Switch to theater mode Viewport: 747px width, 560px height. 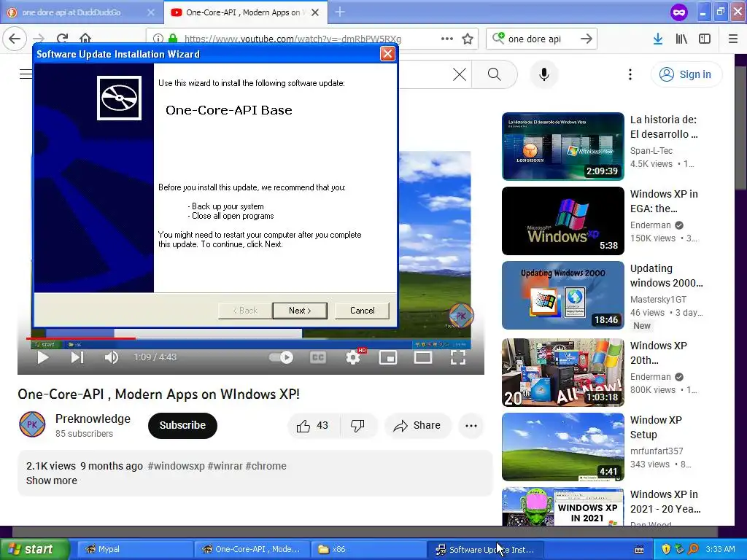(423, 357)
